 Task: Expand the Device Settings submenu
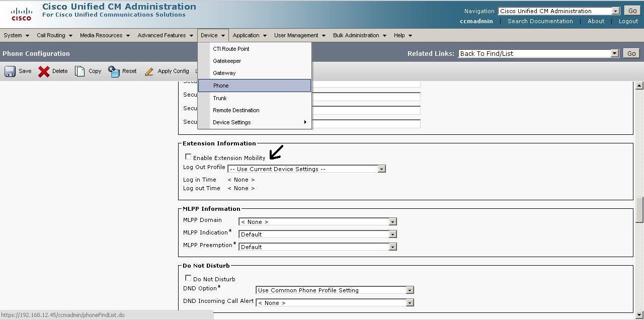click(231, 122)
